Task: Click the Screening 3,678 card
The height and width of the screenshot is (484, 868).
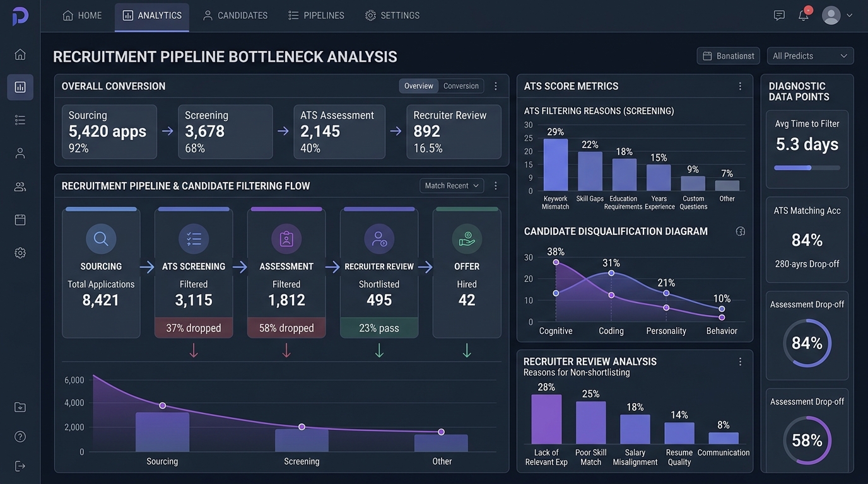Action: coord(225,132)
